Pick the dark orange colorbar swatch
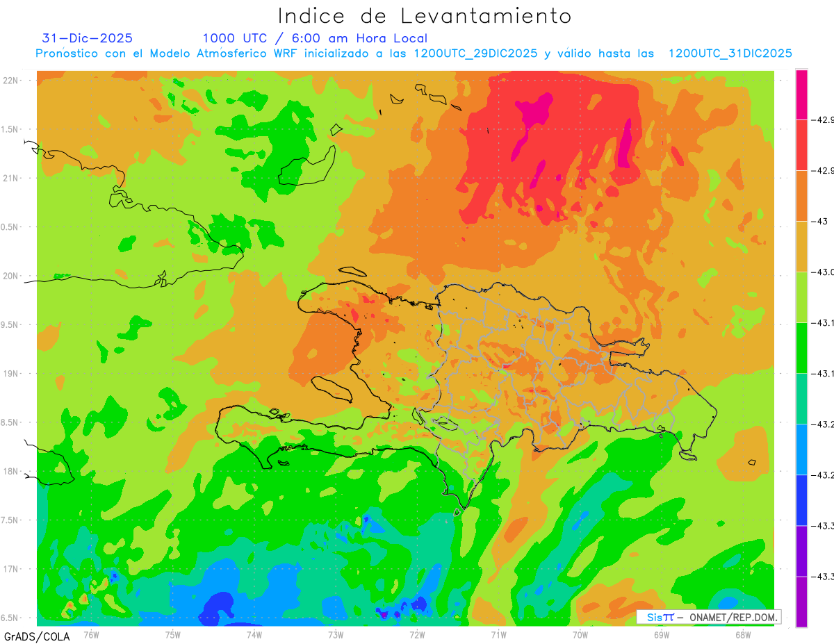 [802, 196]
